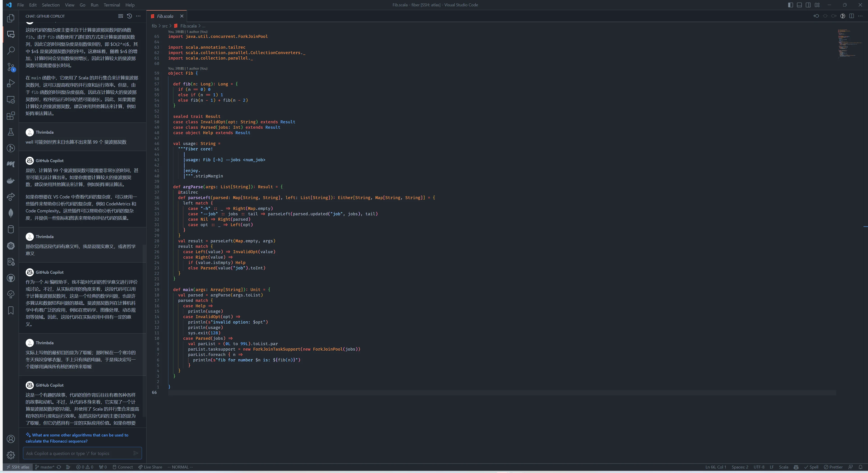
Task: Toggle the bottom panel layout button
Action: [x=799, y=5]
